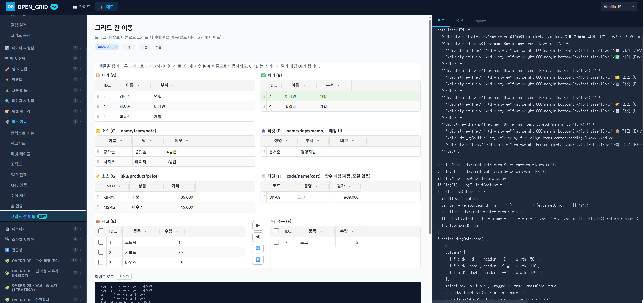Open 원가 column menu in 타깃 H grid
644x303 pixels.
tap(350, 186)
